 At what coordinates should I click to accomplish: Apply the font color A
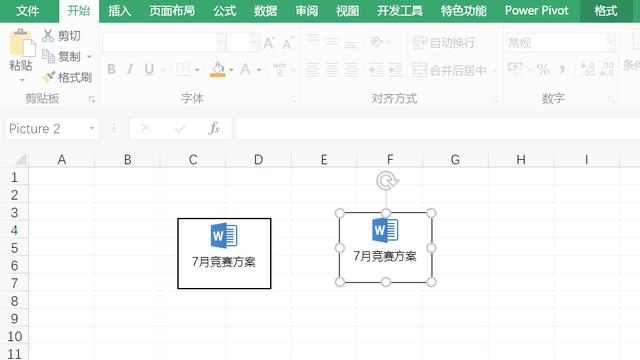click(x=245, y=69)
